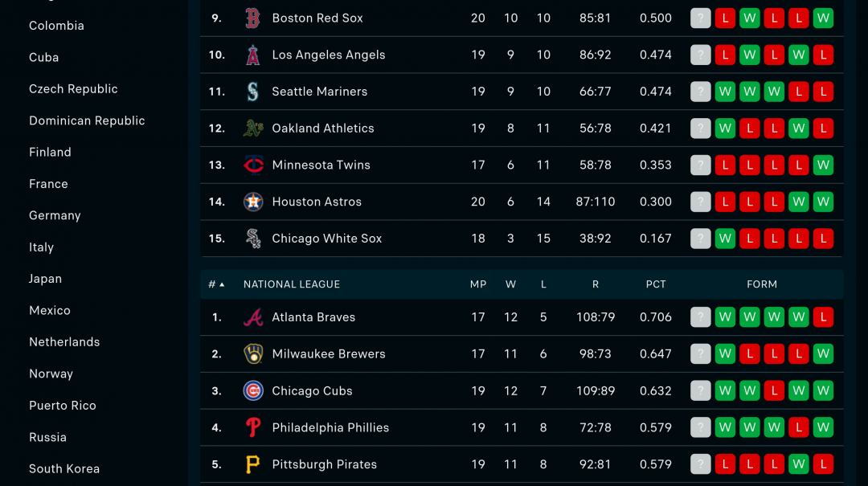Click the Boston Red Sox team logo
The image size is (868, 486).
pyautogui.click(x=253, y=18)
